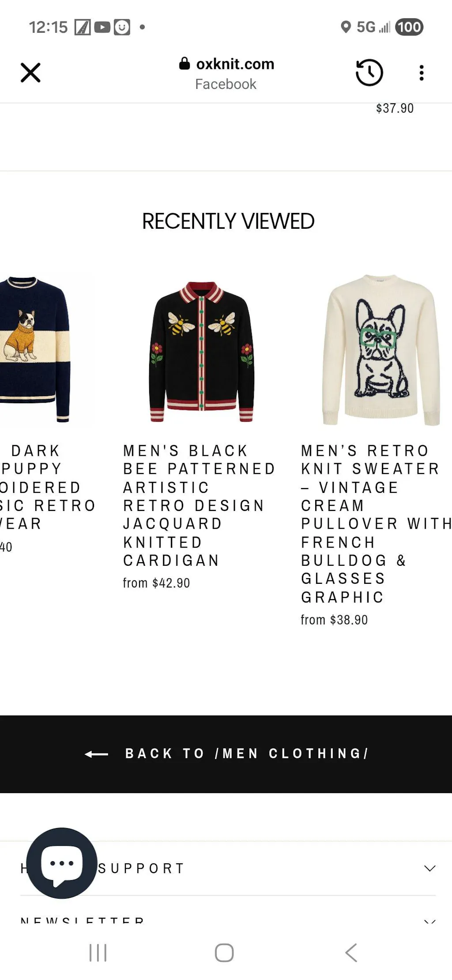This screenshot has height=980, width=452.
Task: Tap the oxknit.com address text
Action: 235,64
